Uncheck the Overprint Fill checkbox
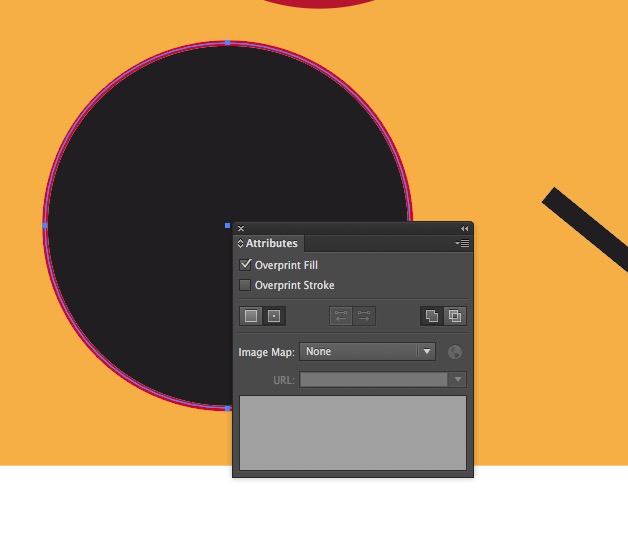The width and height of the screenshot is (628, 543). 245,265
